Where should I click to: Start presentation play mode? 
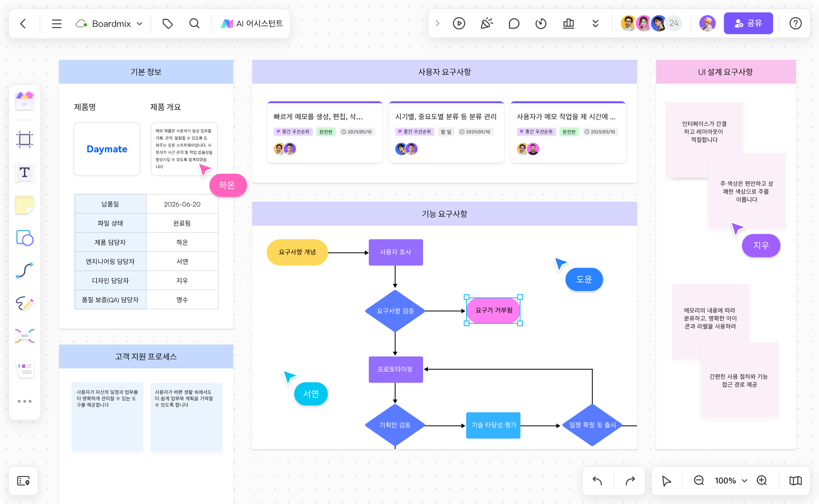pos(459,24)
